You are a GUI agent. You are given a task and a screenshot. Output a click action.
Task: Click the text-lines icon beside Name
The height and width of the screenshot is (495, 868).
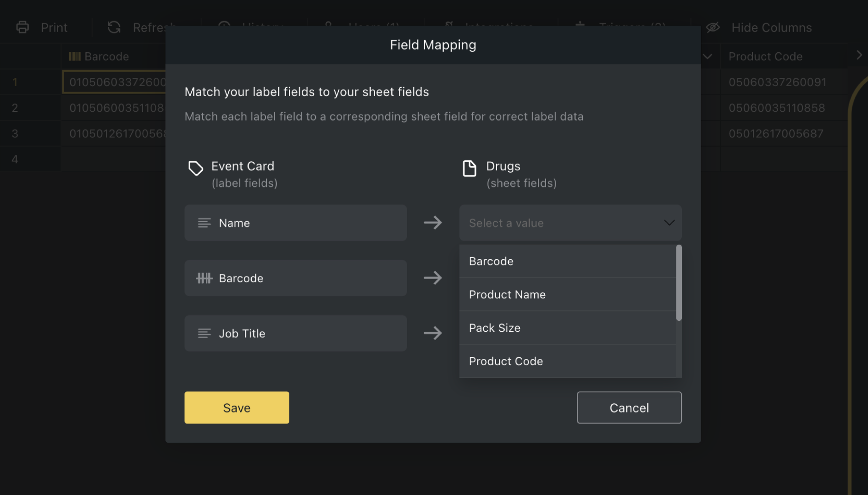pos(204,223)
